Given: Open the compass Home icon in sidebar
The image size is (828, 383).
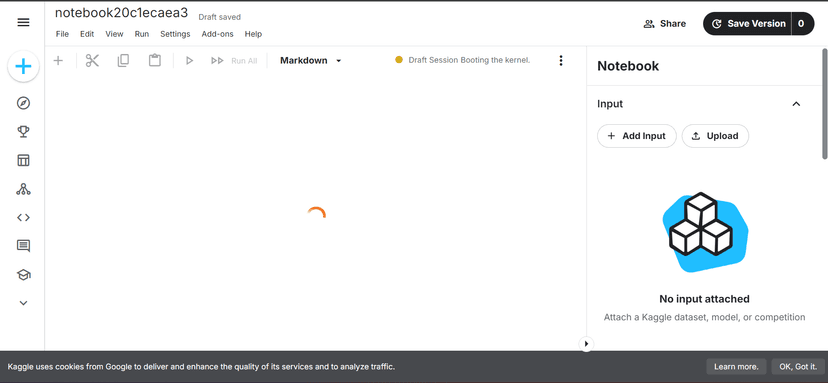Looking at the screenshot, I should tap(23, 103).
